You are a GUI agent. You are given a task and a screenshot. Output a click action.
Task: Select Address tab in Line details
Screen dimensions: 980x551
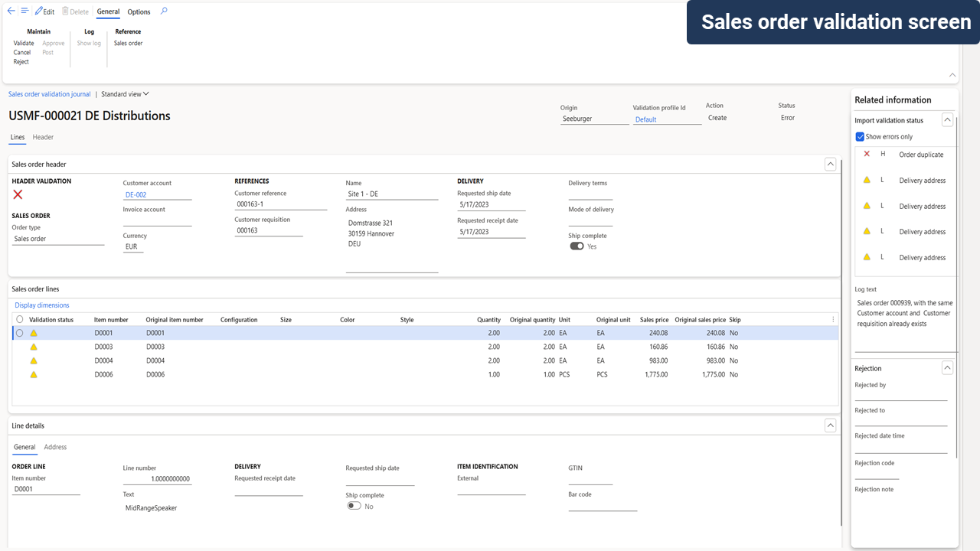pos(55,447)
